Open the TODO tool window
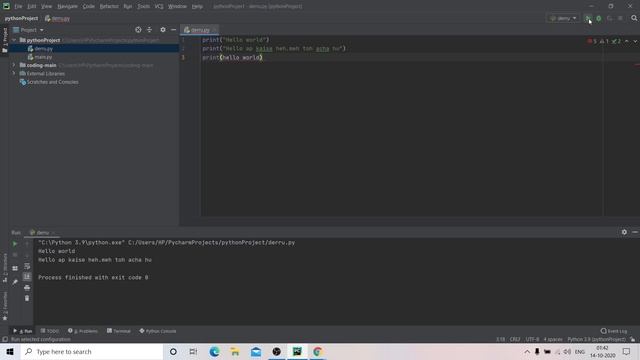 click(50, 331)
